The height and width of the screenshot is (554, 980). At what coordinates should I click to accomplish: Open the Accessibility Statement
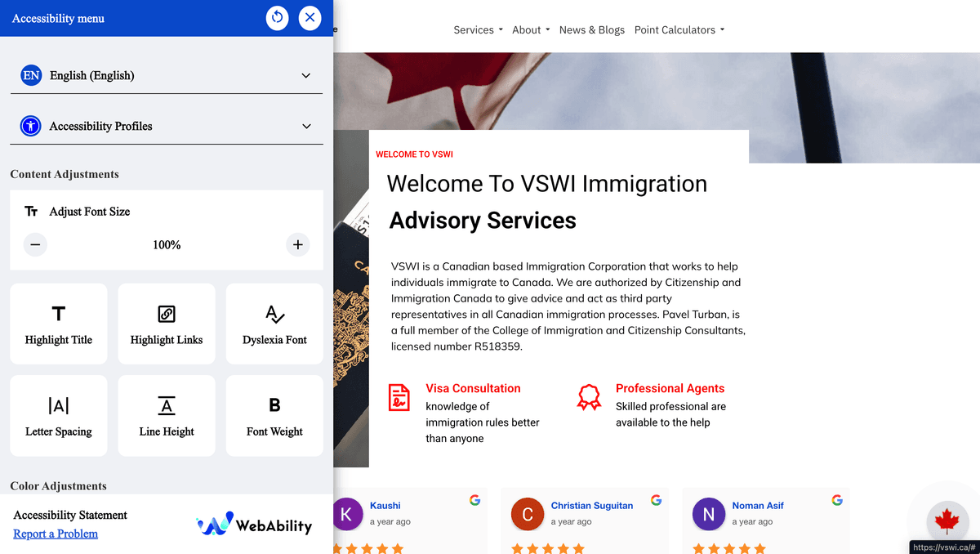(x=70, y=515)
